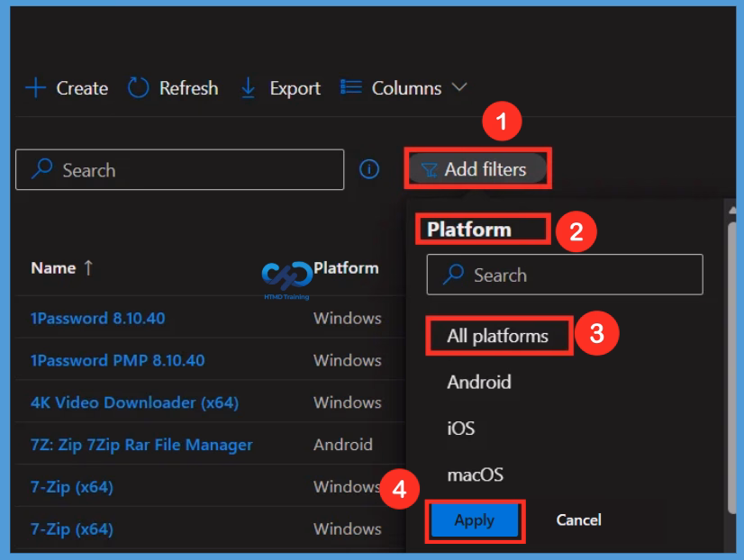Click the Create label text
744x560 pixels.
82,88
